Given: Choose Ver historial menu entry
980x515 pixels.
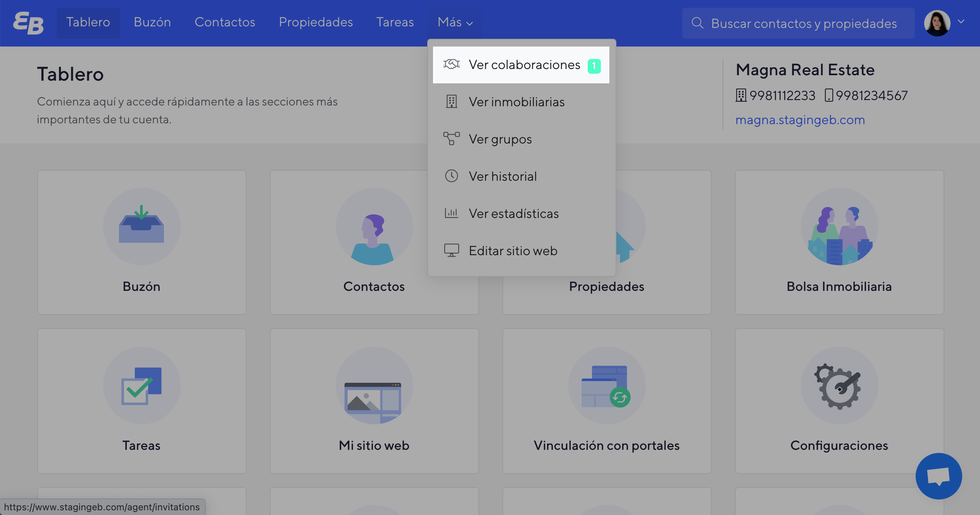Looking at the screenshot, I should [x=502, y=176].
